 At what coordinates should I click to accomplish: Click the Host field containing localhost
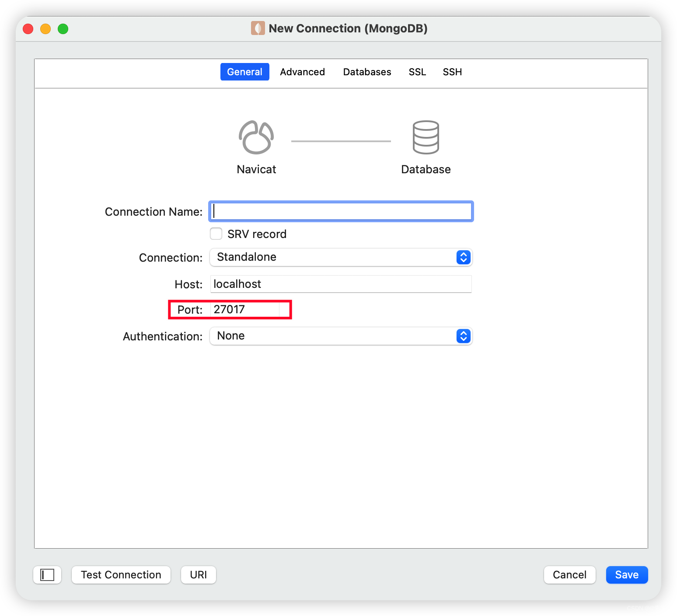(341, 284)
